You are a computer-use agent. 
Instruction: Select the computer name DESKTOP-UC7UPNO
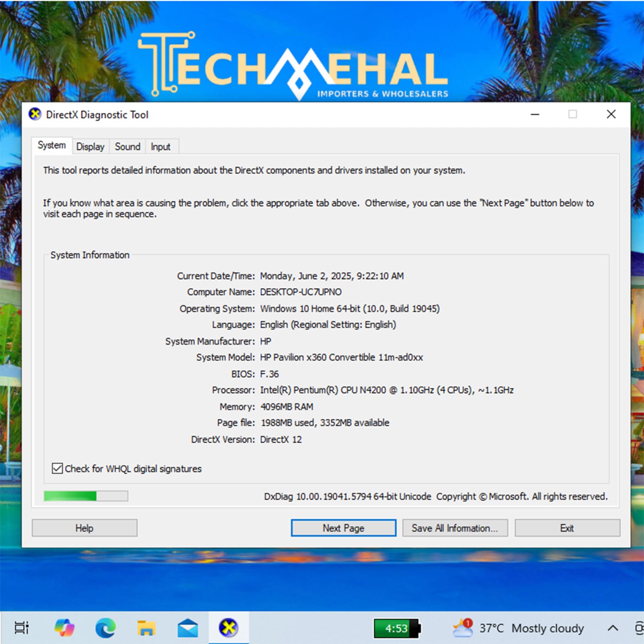click(301, 292)
